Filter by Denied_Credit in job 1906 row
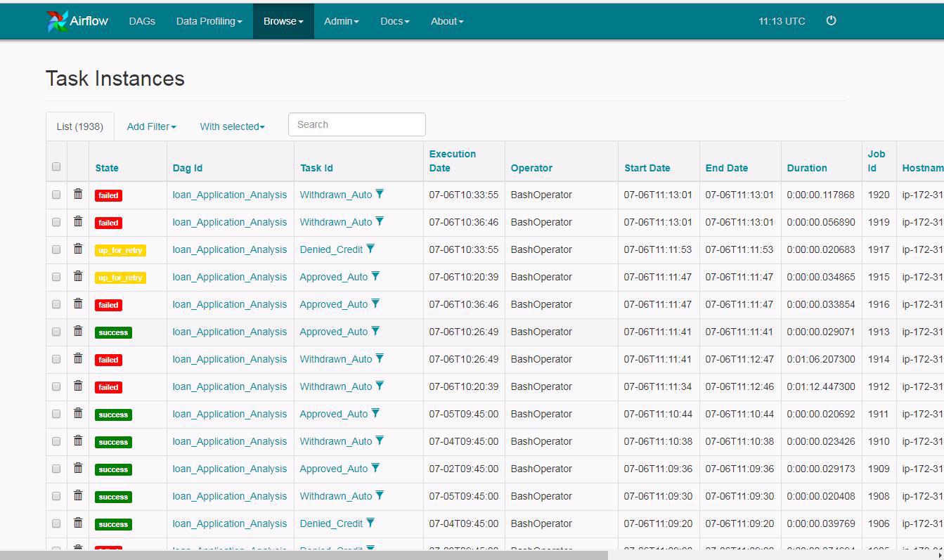This screenshot has width=944, height=560. pos(370,523)
